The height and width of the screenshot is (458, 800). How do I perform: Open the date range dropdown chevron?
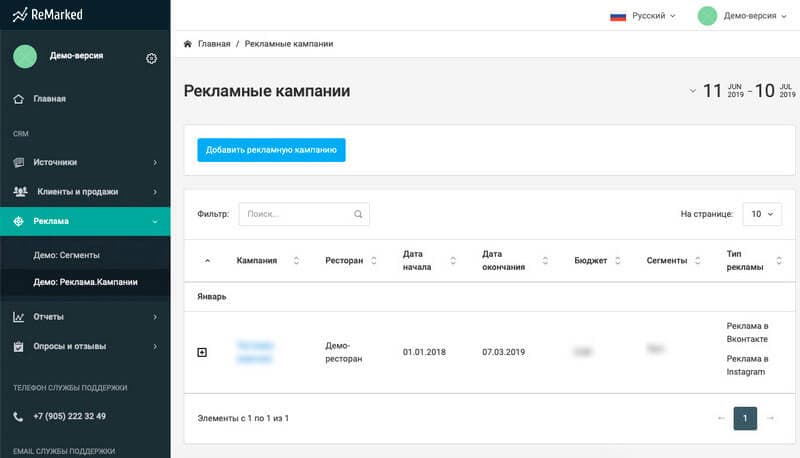(692, 91)
